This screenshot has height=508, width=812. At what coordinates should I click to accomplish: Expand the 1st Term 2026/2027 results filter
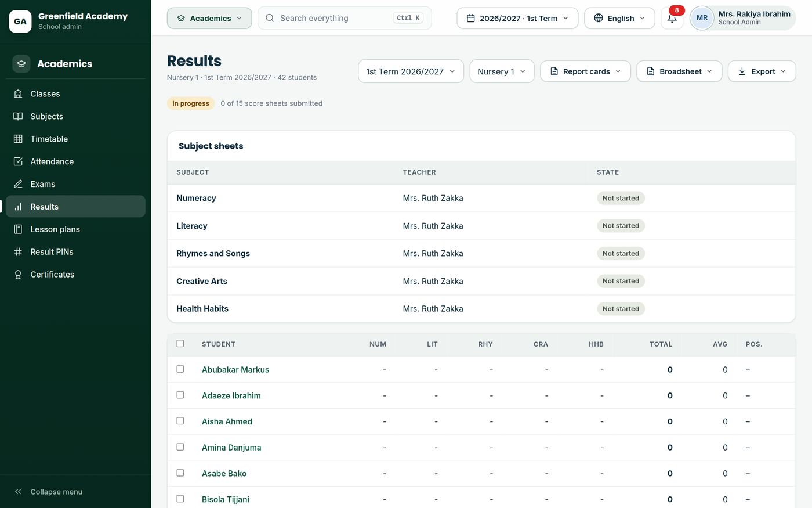[x=411, y=71]
